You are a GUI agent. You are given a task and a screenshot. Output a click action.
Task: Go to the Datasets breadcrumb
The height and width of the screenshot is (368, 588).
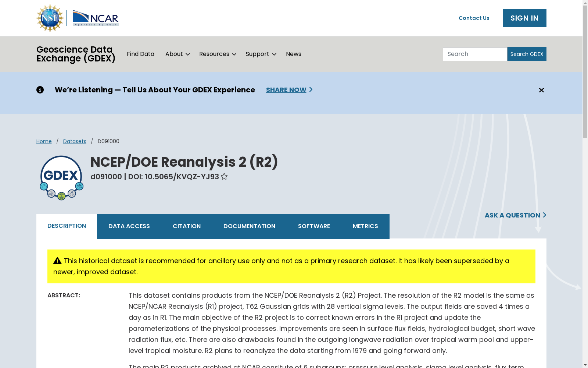[x=75, y=141]
